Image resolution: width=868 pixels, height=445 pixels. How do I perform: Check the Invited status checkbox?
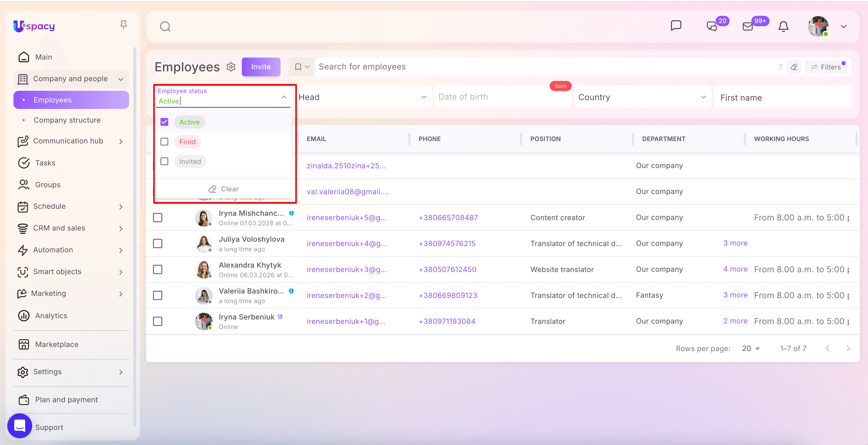pos(164,162)
